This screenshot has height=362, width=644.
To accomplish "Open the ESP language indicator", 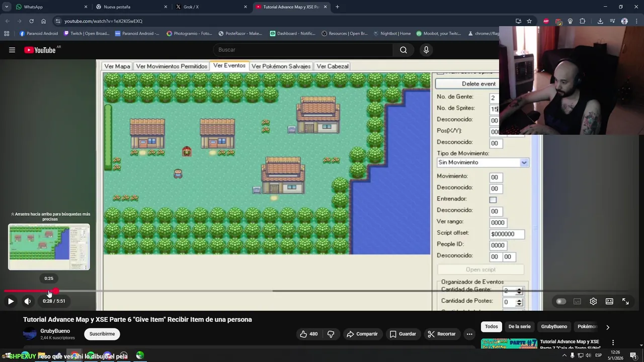I will (598, 355).
